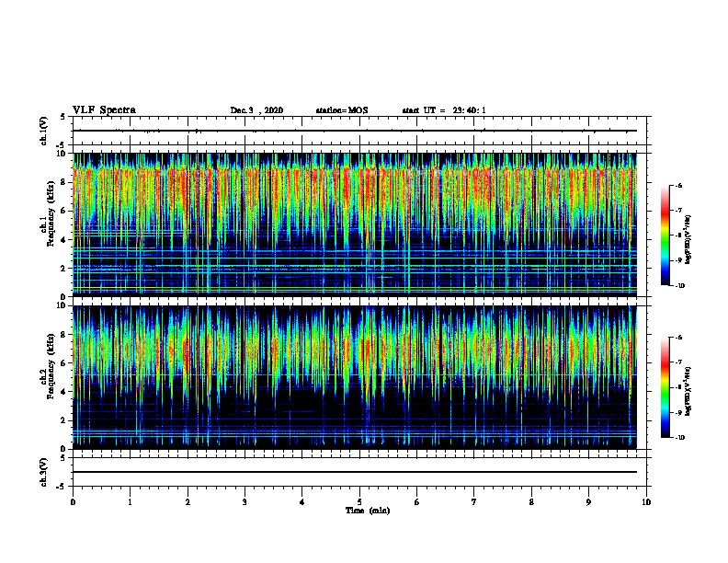728x563 pixels.
Task: Click the ch.2 frequency axis "2" tick label
Action: (63, 420)
